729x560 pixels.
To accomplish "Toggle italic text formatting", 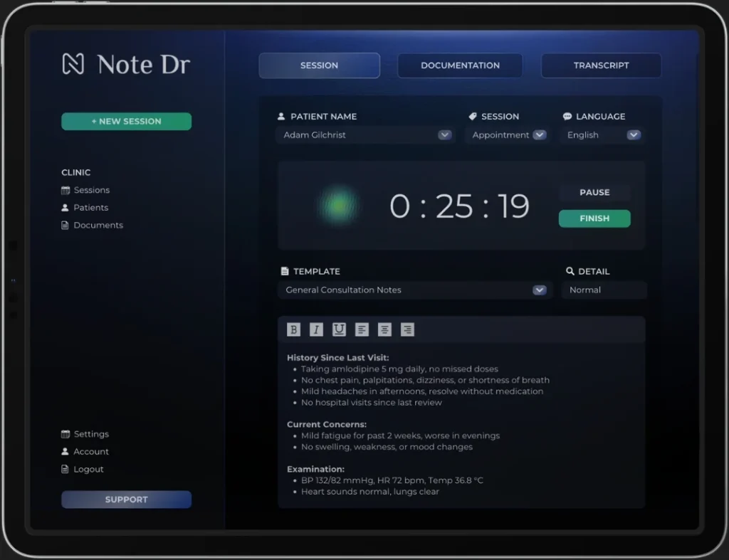I will [x=316, y=329].
